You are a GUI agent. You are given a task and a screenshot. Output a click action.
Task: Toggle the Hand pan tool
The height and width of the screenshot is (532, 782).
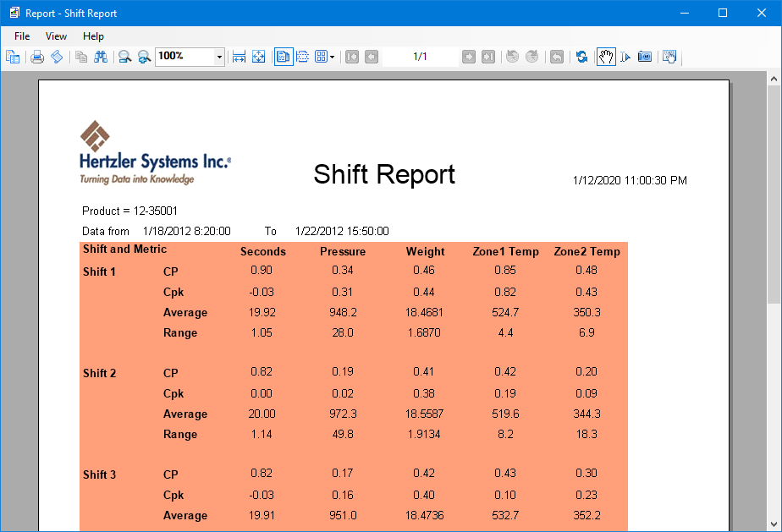click(605, 57)
